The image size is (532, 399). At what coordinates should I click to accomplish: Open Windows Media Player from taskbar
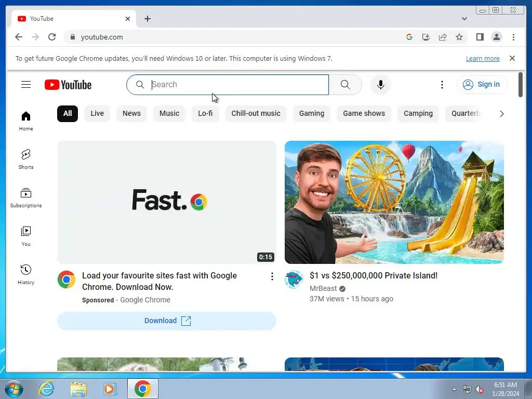(109, 389)
